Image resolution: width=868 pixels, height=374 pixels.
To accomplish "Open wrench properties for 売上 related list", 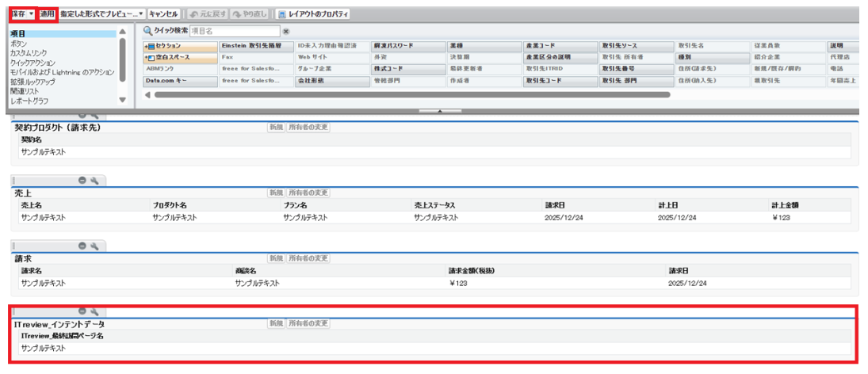I will (x=94, y=181).
